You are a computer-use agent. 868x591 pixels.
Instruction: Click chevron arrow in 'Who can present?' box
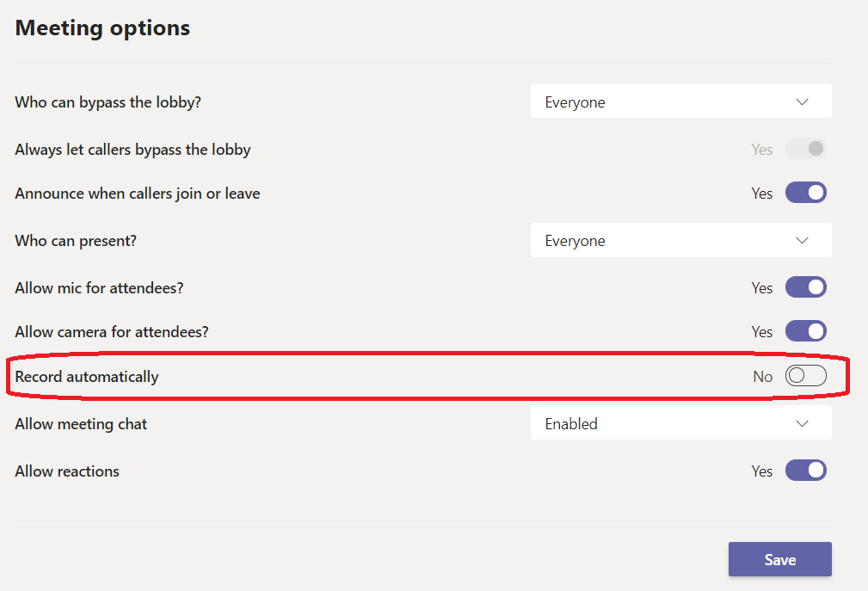[x=802, y=240]
